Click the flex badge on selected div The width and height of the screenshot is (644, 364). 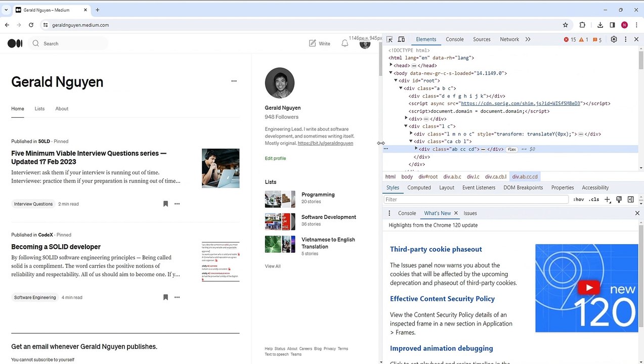pyautogui.click(x=512, y=149)
